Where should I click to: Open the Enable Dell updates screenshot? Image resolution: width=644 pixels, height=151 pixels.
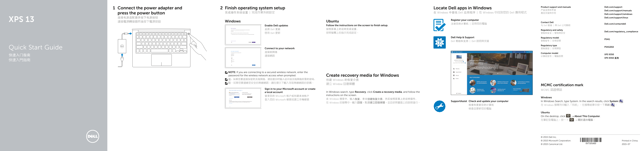[x=243, y=35]
